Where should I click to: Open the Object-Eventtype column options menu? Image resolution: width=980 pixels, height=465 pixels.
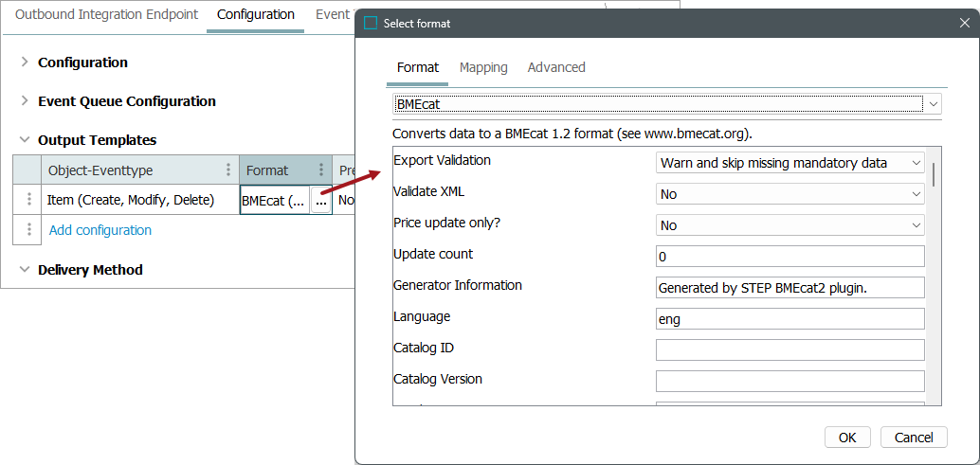tap(227, 170)
